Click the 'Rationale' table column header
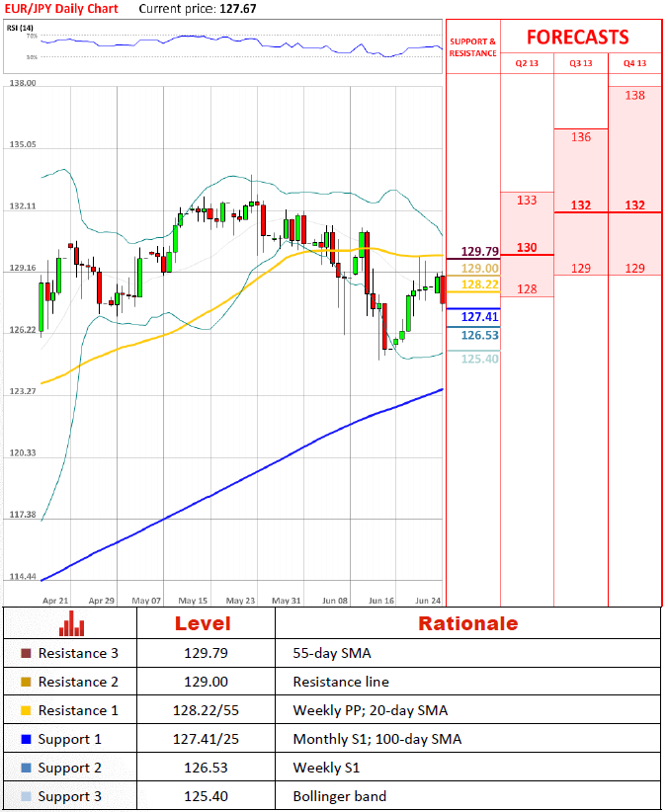This screenshot has height=812, width=668. pyautogui.click(x=468, y=623)
